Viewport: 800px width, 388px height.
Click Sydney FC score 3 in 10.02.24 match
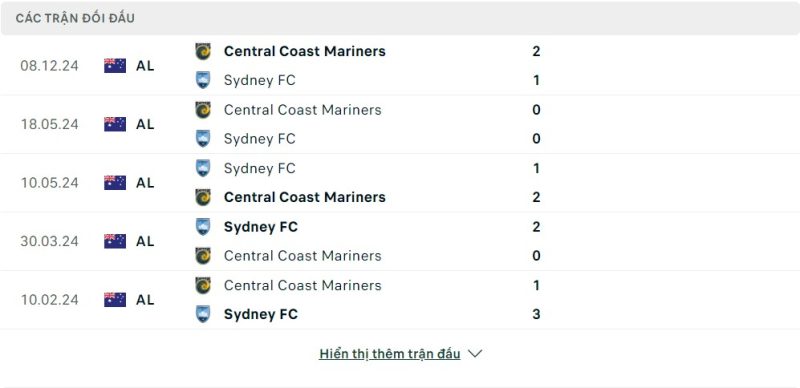[x=536, y=314]
